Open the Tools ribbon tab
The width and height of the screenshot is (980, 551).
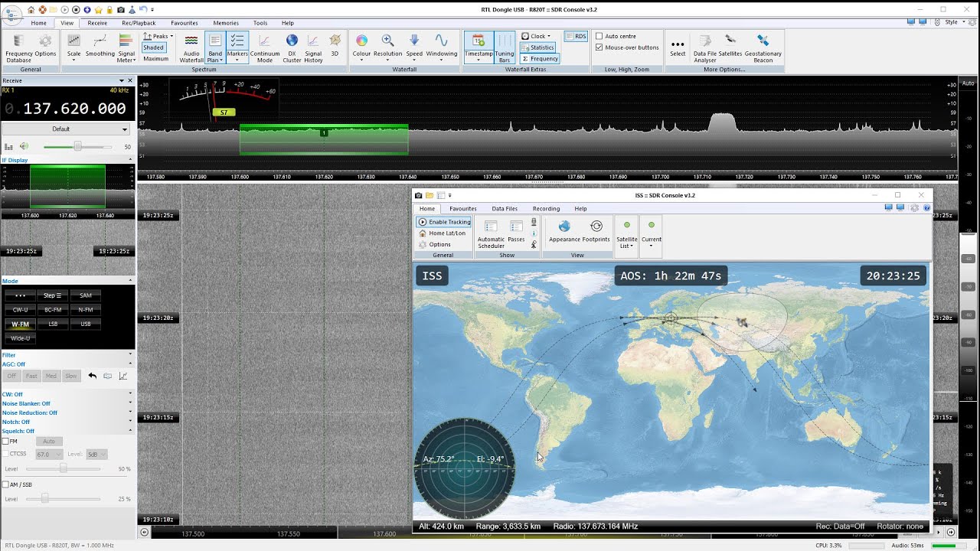tap(260, 23)
